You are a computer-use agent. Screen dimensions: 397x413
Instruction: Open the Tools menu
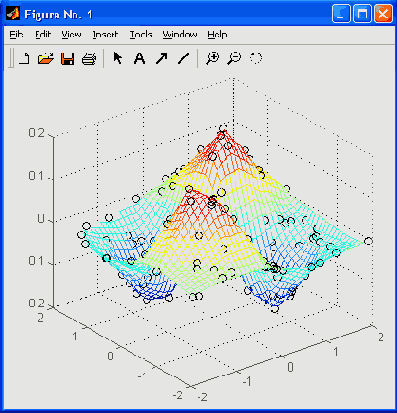[x=141, y=35]
